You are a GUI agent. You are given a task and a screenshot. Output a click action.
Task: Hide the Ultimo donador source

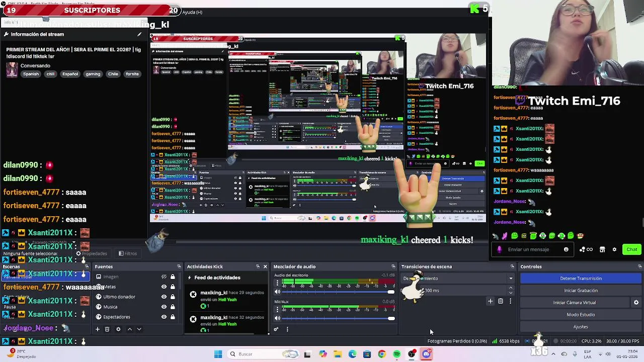tap(164, 297)
